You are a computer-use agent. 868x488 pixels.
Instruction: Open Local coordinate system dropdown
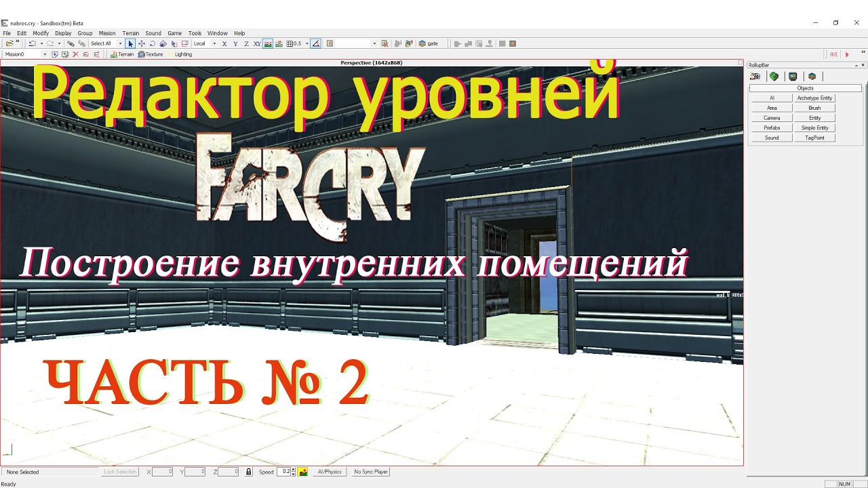click(214, 43)
